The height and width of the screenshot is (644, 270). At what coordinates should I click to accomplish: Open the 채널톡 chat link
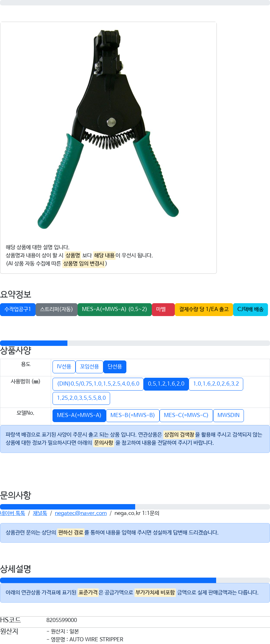[x=40, y=513]
